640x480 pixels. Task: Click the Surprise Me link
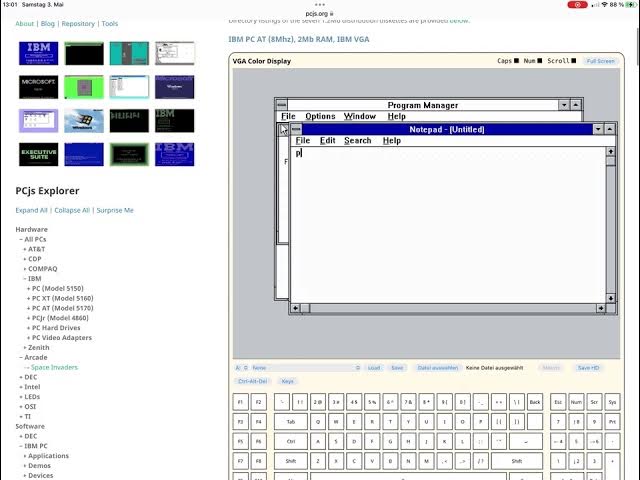click(x=115, y=210)
